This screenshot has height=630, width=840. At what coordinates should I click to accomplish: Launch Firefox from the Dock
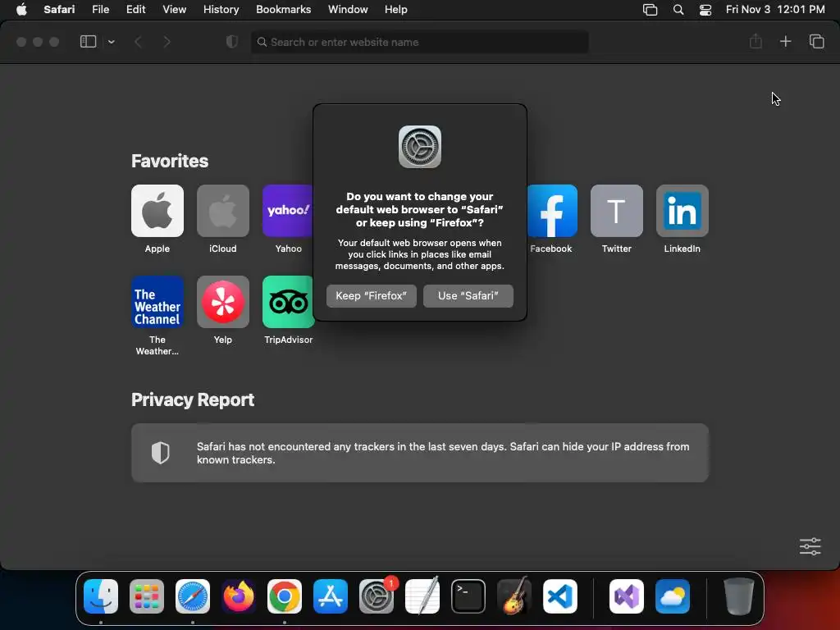pos(239,596)
